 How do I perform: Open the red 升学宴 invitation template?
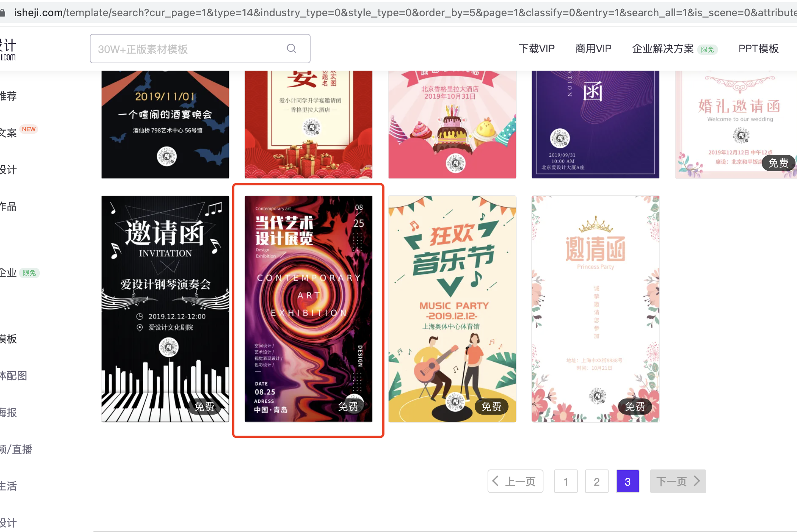click(309, 124)
